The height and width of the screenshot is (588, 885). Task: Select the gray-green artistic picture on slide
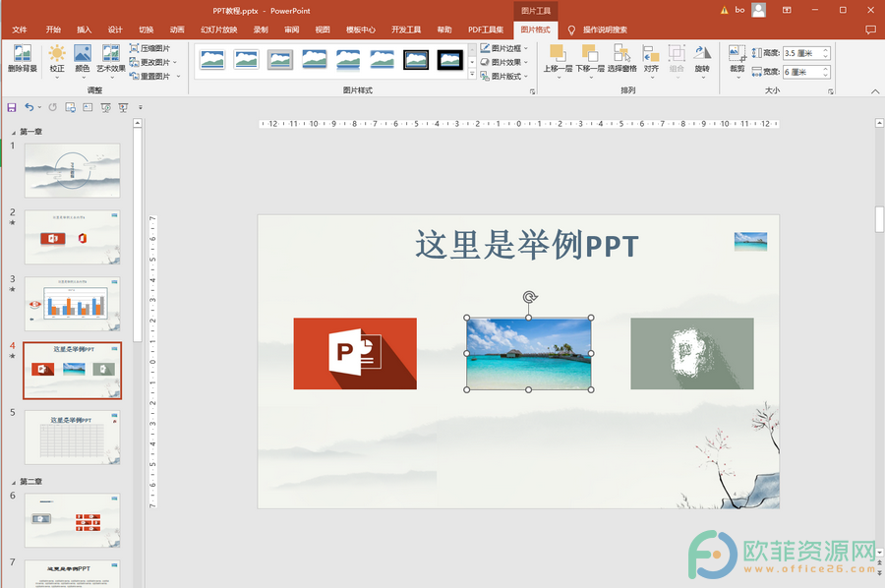pyautogui.click(x=692, y=353)
